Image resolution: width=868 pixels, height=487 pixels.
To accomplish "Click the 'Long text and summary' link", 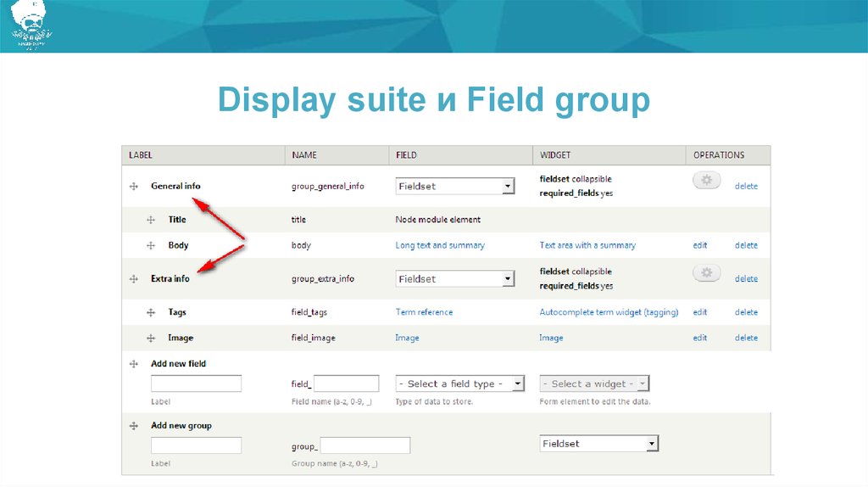I will pyautogui.click(x=440, y=245).
